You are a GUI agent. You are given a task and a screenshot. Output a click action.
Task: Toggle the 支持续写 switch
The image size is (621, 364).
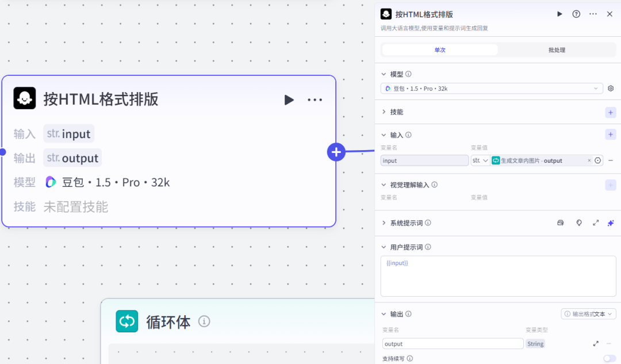click(x=609, y=358)
